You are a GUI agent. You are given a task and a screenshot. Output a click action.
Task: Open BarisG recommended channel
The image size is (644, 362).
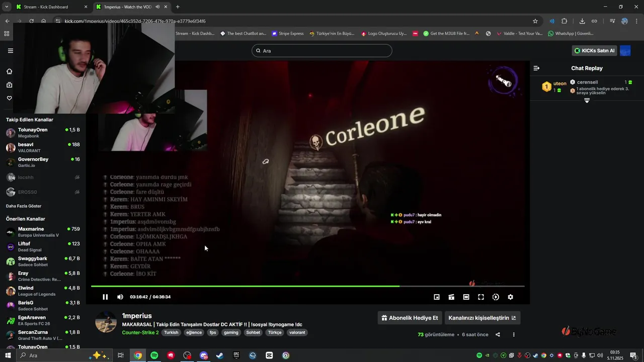tap(43, 306)
